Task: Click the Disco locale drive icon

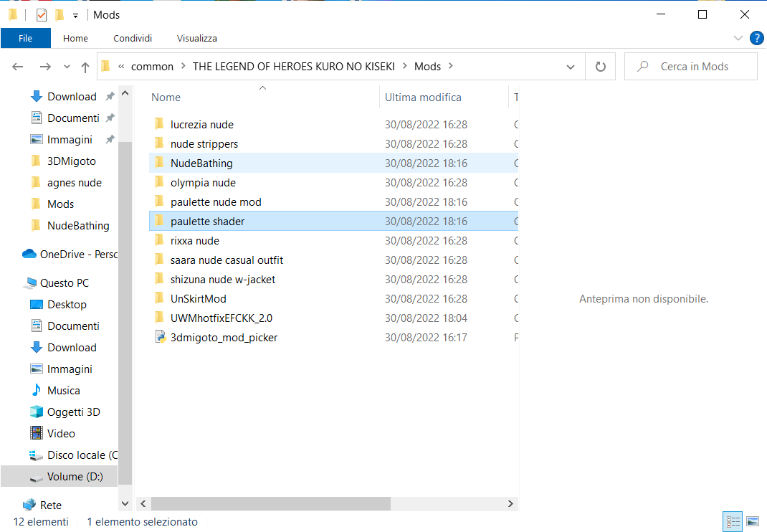Action: 36,455
